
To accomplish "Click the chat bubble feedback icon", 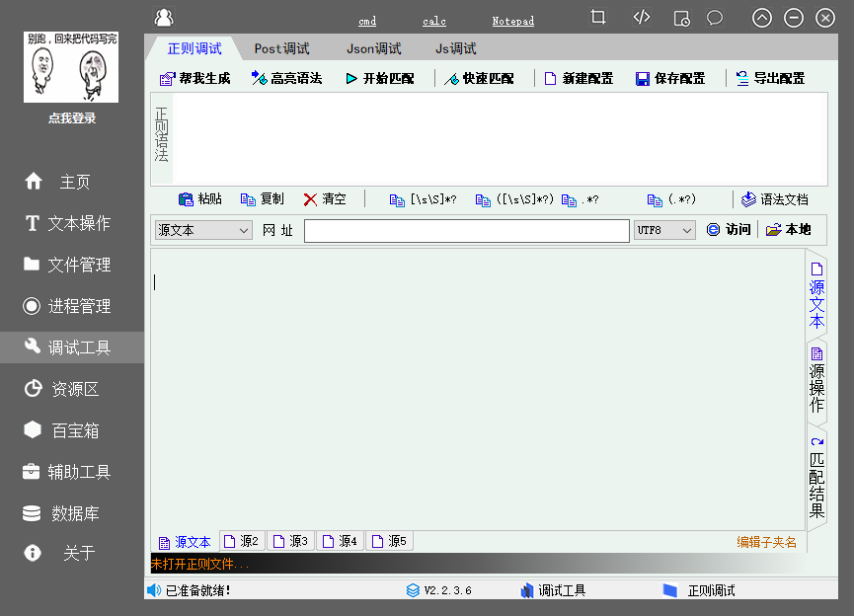I will point(715,18).
